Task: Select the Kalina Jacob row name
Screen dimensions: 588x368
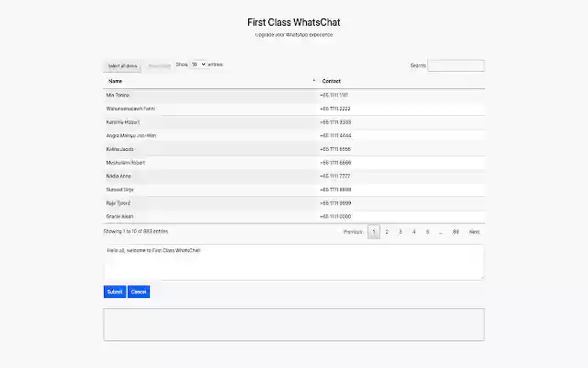Action: pos(119,149)
